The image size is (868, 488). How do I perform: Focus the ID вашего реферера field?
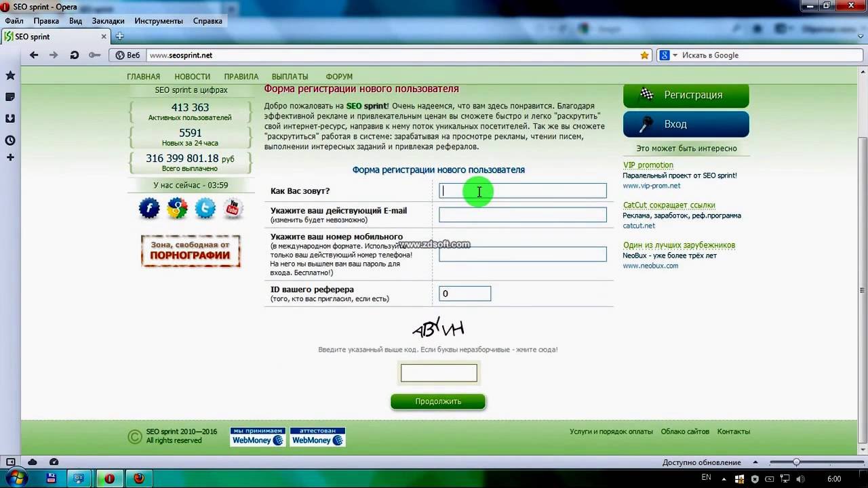click(x=465, y=293)
